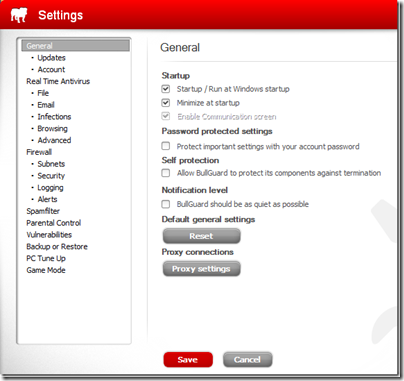404x381 pixels.
Task: Open Proxy settings
Action: [201, 269]
